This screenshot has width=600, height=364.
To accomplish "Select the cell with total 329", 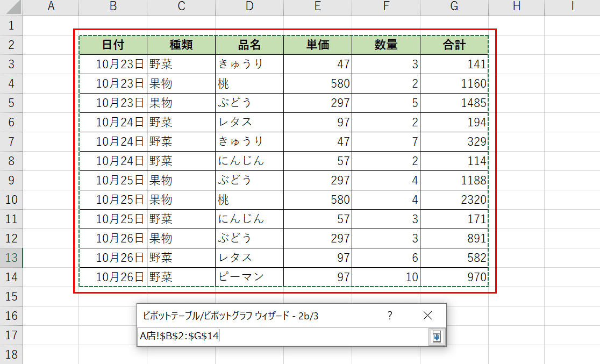I will tap(454, 141).
